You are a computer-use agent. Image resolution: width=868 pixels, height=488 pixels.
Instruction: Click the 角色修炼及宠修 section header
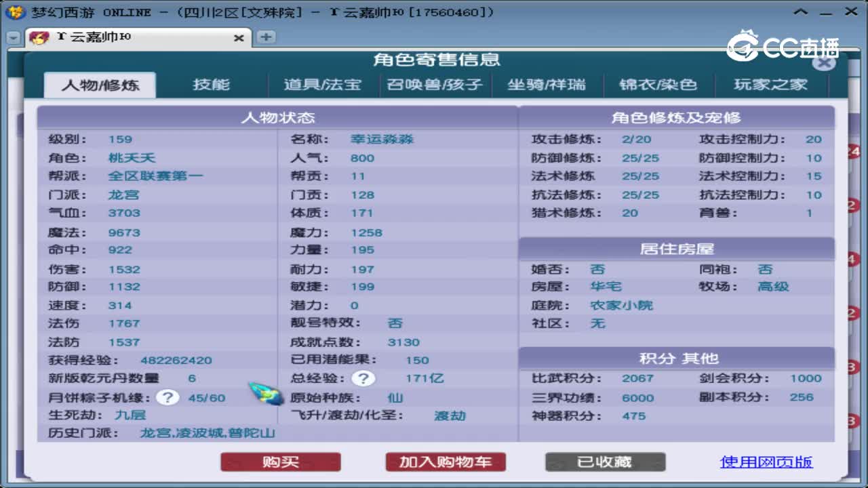(676, 117)
